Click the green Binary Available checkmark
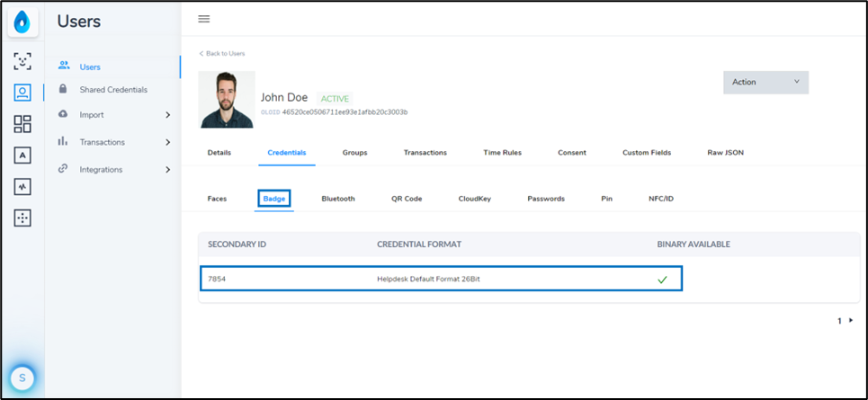Screen dimensions: 868x400 (x=662, y=280)
